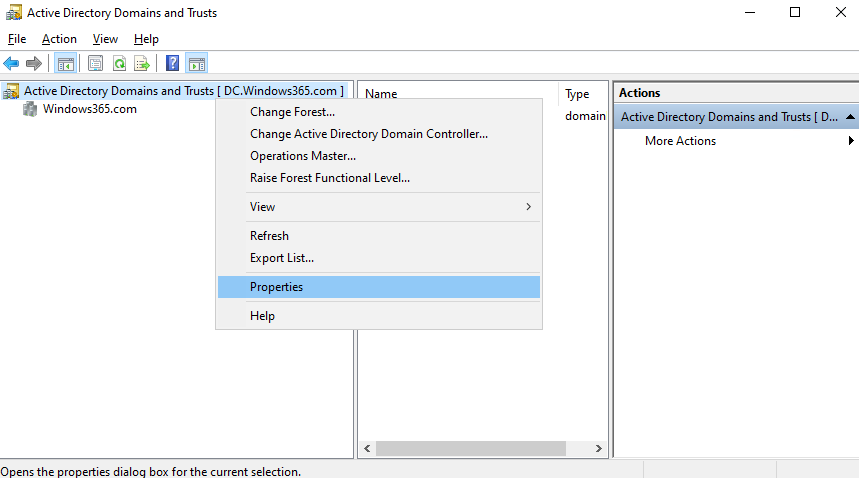Open the View menu in the menu bar

pos(105,39)
